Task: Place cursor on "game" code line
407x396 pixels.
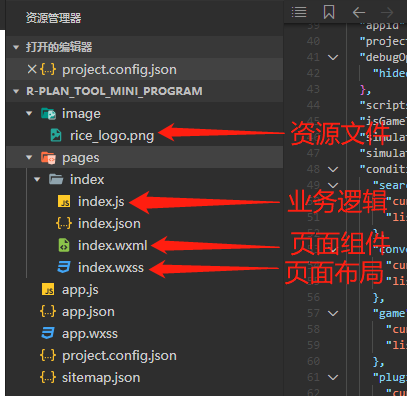Action: pyautogui.click(x=390, y=313)
